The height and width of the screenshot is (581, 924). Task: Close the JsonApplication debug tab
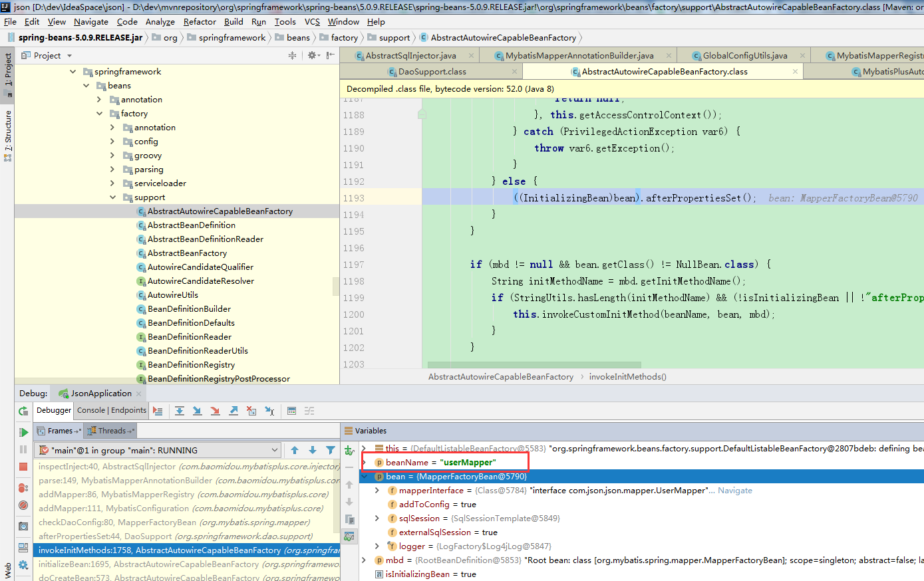coord(139,394)
